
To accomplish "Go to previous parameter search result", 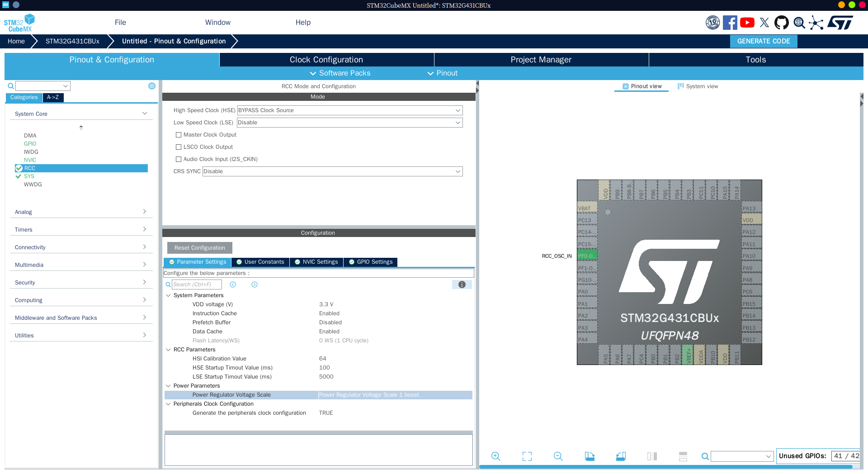I will 233,284.
